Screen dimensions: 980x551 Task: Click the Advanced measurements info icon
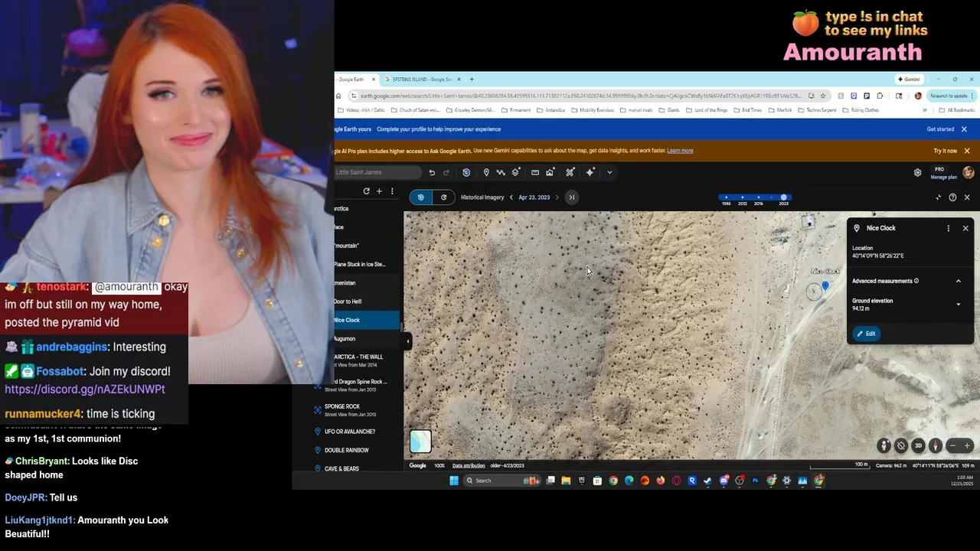[916, 281]
